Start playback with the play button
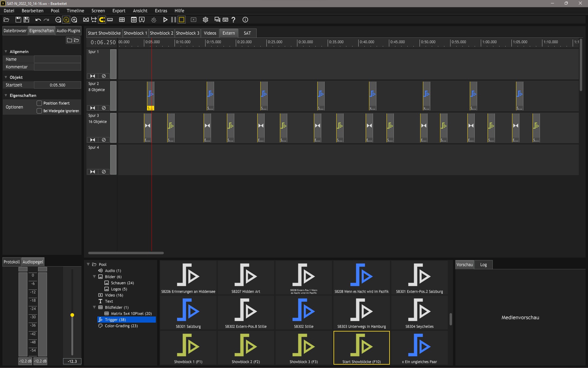The width and height of the screenshot is (588, 368). (165, 20)
